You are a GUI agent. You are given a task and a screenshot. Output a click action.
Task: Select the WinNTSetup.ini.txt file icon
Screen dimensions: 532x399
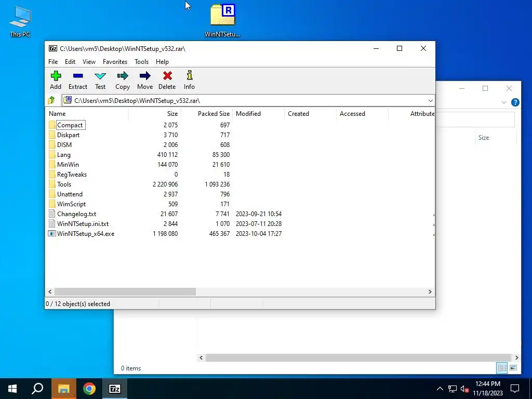pyautogui.click(x=52, y=223)
